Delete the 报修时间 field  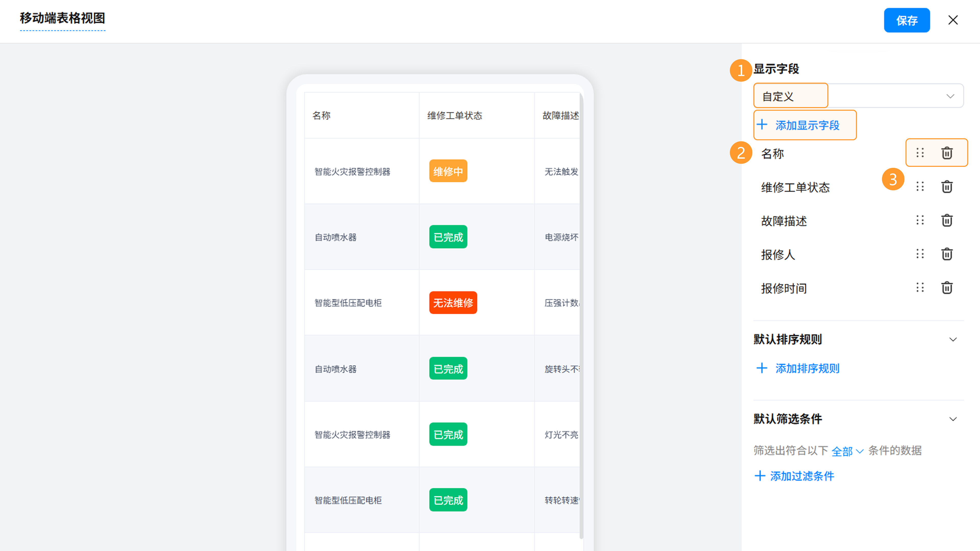pyautogui.click(x=947, y=288)
